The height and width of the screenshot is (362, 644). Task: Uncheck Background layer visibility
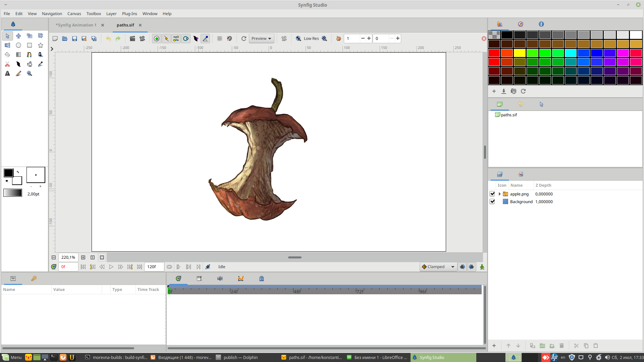492,201
